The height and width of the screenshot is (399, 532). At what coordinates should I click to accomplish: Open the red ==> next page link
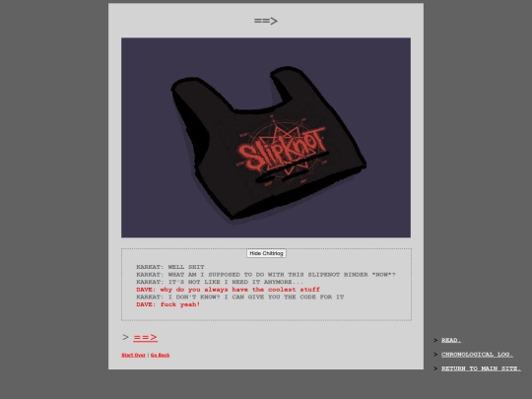point(145,337)
